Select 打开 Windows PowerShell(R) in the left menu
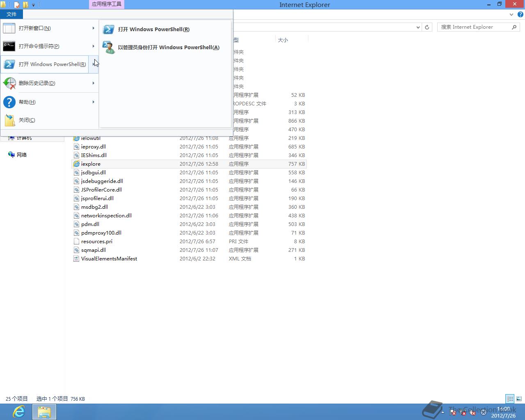This screenshot has height=420, width=525. click(x=45, y=64)
